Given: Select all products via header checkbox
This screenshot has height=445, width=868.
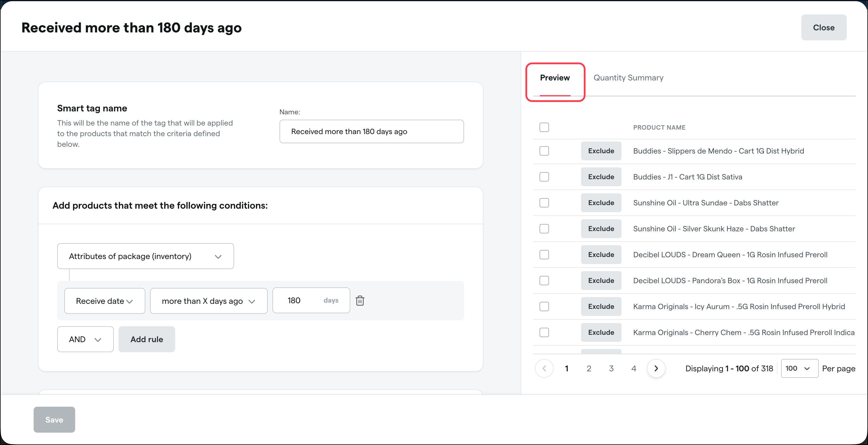Looking at the screenshot, I should tap(544, 127).
